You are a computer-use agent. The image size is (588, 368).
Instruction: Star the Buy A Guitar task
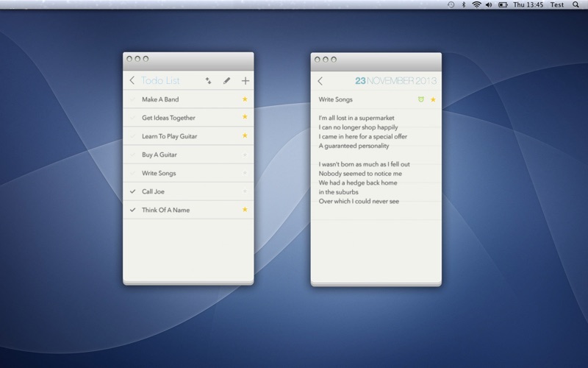point(245,155)
